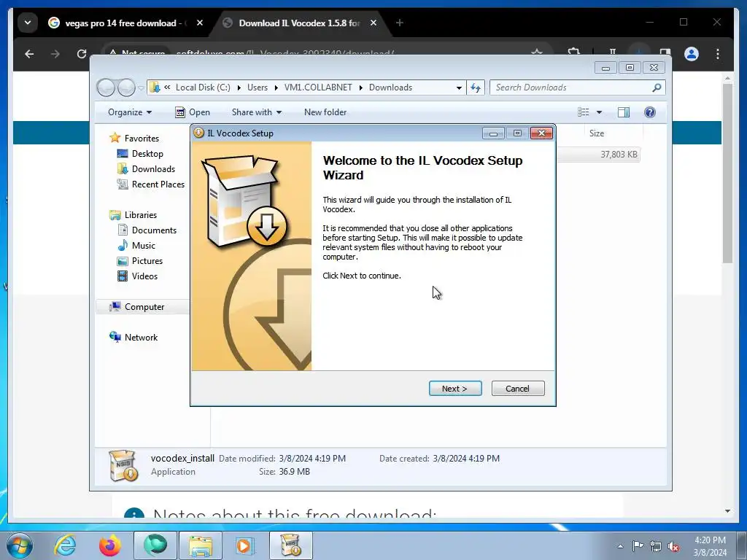Open the Organize menu in Explorer
Viewport: 747px width, 560px height.
(130, 112)
